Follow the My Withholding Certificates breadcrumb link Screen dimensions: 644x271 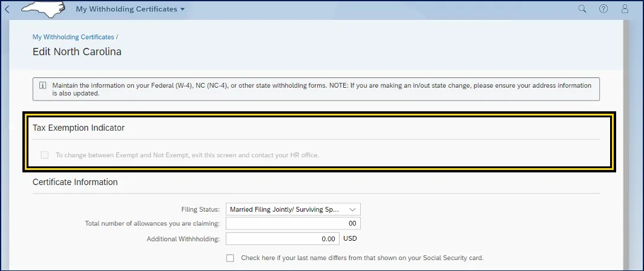pyautogui.click(x=73, y=37)
